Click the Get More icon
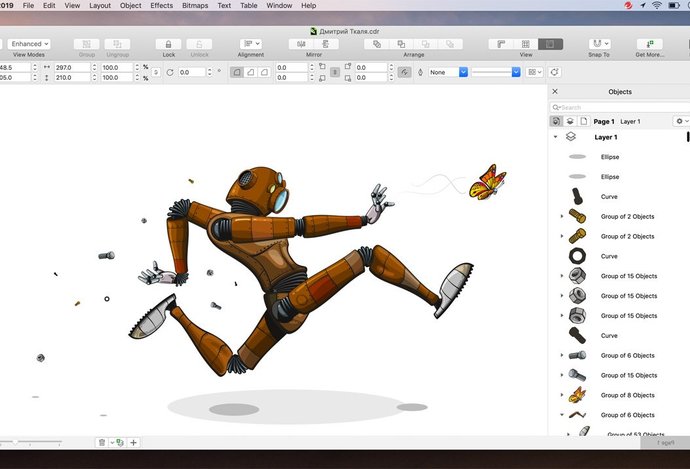The height and width of the screenshot is (469, 690). tap(649, 44)
